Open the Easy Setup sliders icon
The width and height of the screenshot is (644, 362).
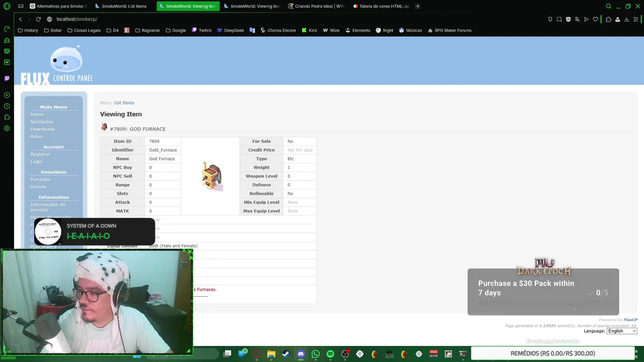click(x=636, y=19)
